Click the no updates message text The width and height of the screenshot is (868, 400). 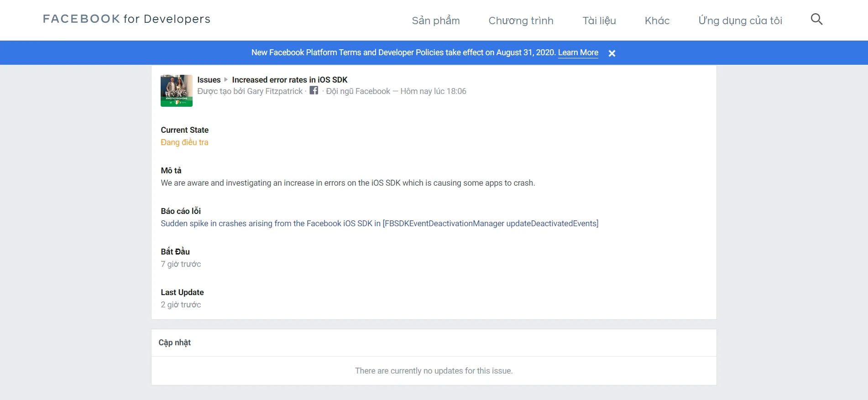tap(434, 371)
